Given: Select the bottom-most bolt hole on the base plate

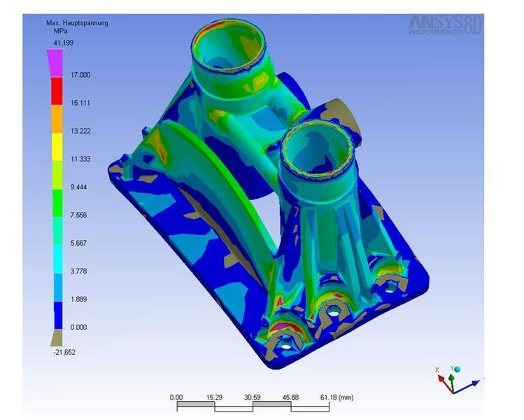Looking at the screenshot, I should [286, 346].
